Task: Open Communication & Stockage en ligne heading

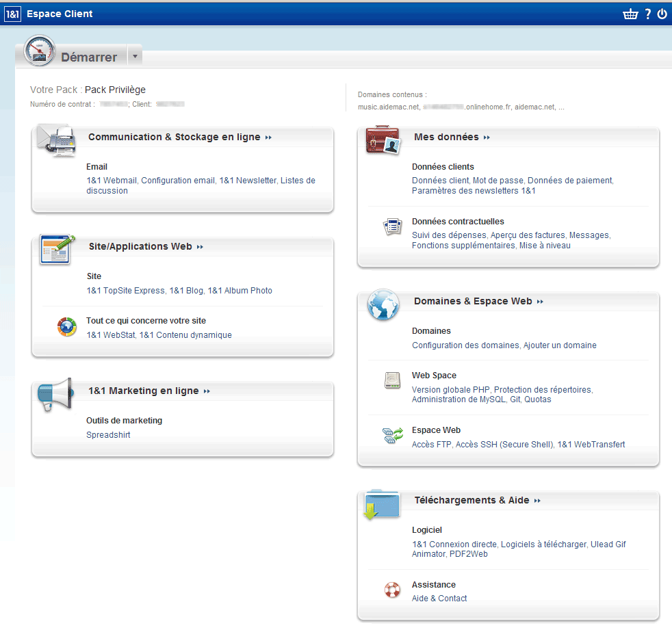Action: (x=174, y=137)
